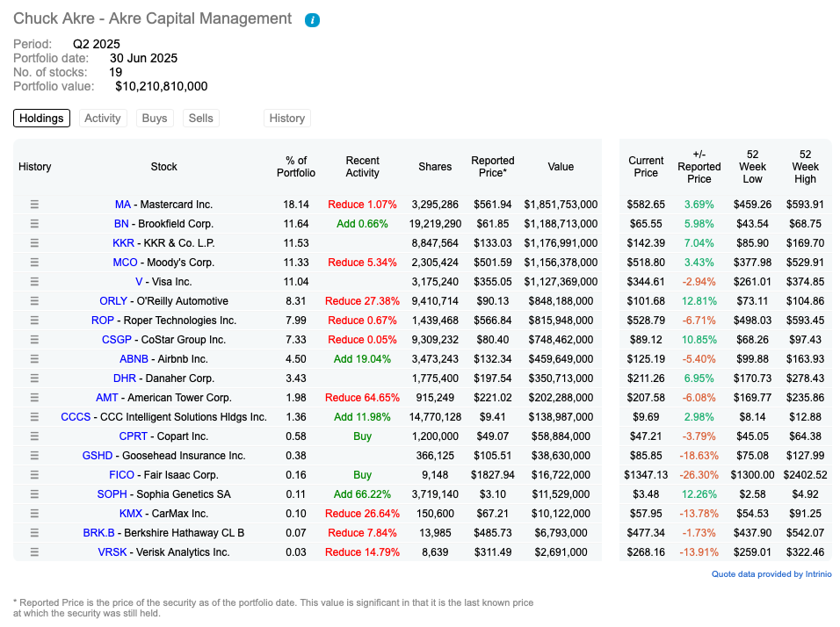This screenshot has width=840, height=627.
Task: Open the CPRT ticker link
Action: click(133, 436)
